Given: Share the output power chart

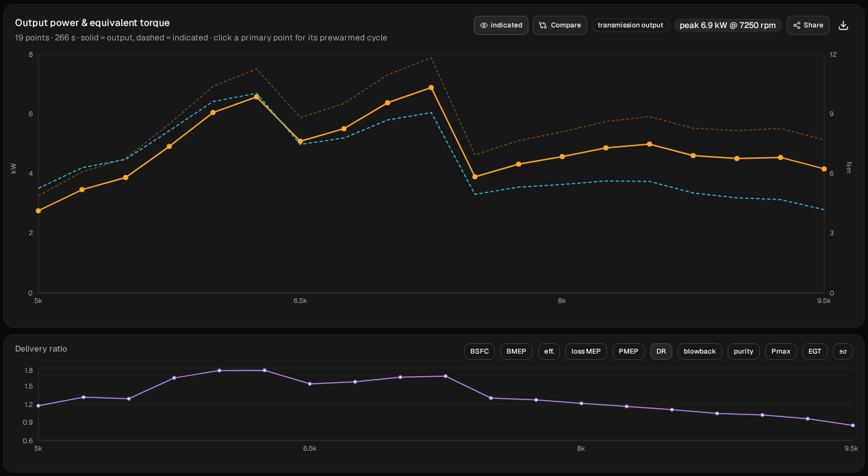Looking at the screenshot, I should point(808,25).
